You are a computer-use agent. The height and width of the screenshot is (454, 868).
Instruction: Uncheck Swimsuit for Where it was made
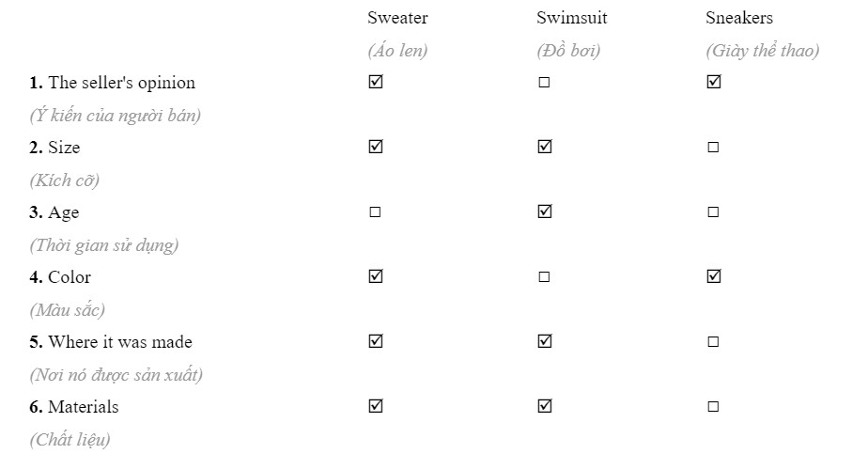(544, 342)
